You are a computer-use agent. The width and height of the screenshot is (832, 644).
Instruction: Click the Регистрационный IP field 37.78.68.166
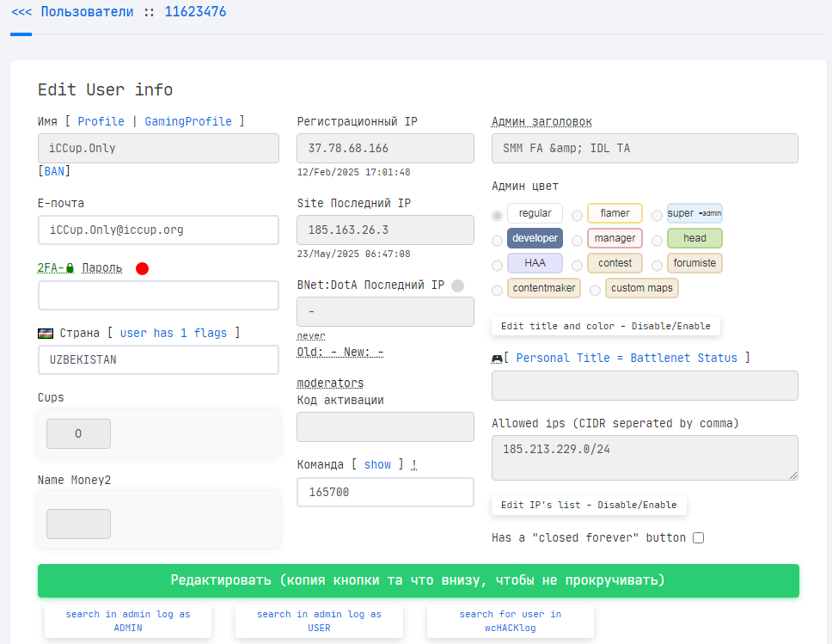(x=385, y=148)
